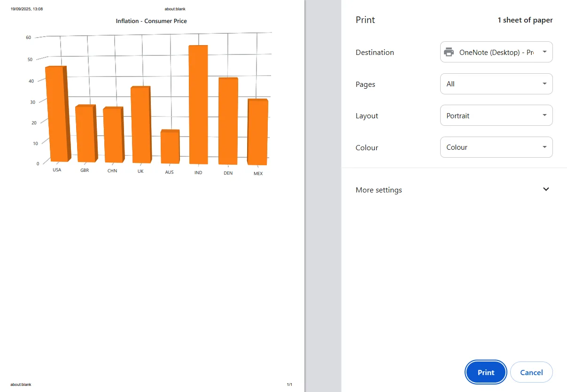
Task: Click the DEN x-axis label
Action: click(228, 173)
